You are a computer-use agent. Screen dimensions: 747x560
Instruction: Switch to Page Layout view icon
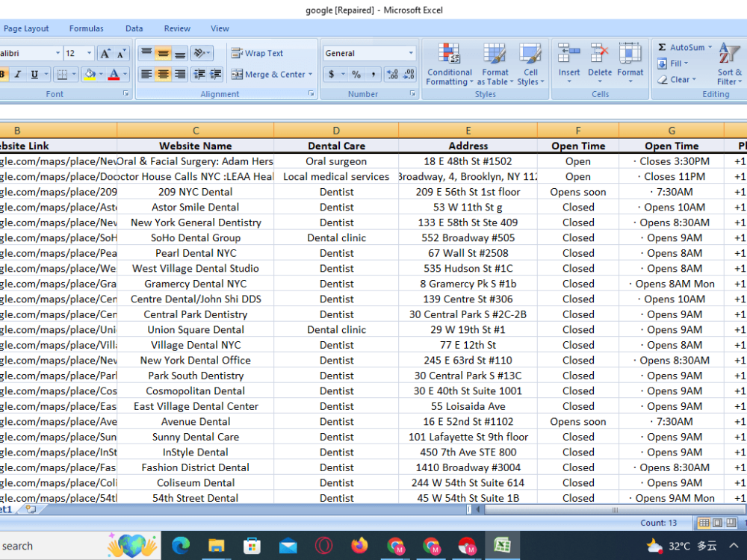coord(717,523)
